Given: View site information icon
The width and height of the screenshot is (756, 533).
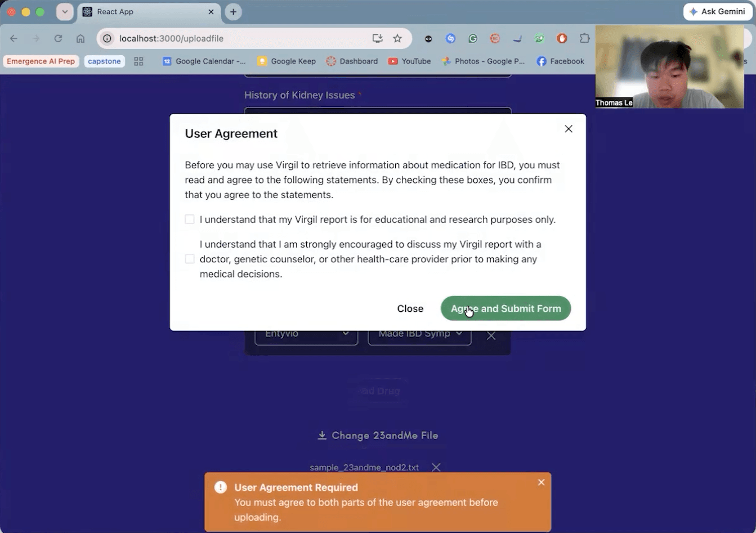Looking at the screenshot, I should click(x=107, y=38).
